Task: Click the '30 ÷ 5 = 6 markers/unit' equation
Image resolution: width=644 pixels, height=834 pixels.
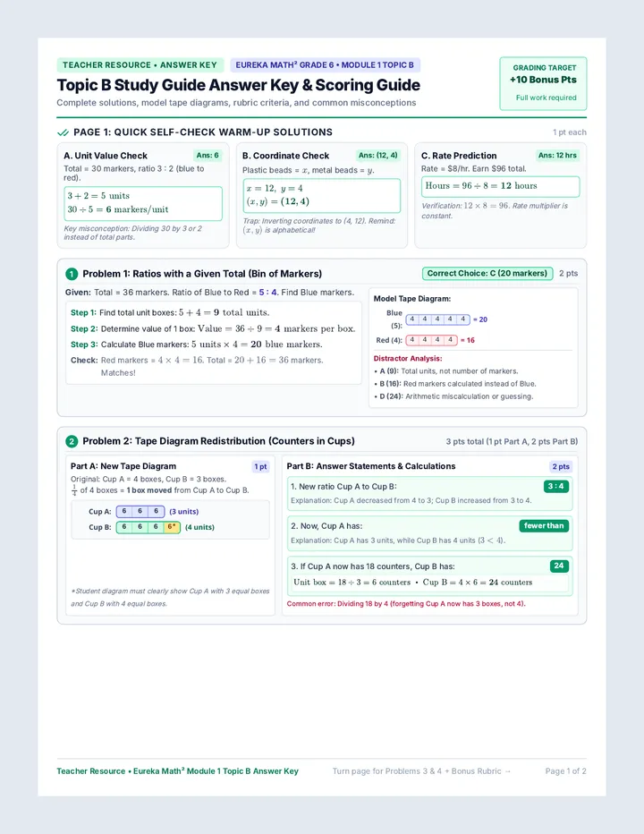Action: coord(117,209)
